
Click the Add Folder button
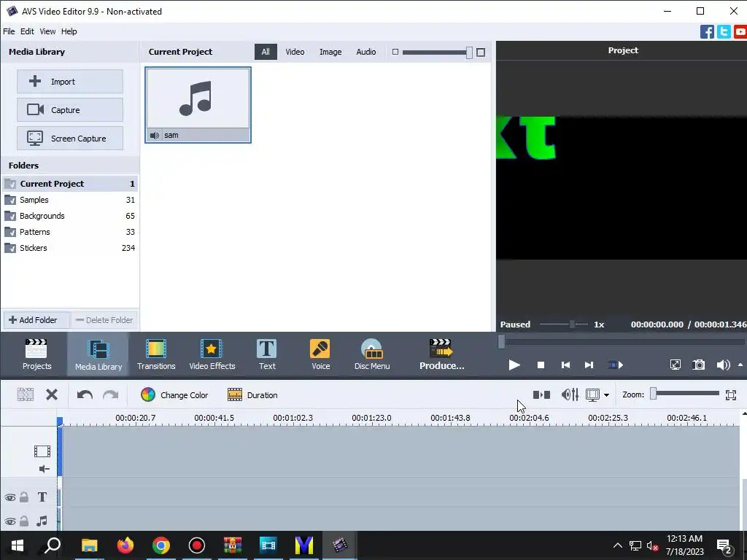(36, 320)
